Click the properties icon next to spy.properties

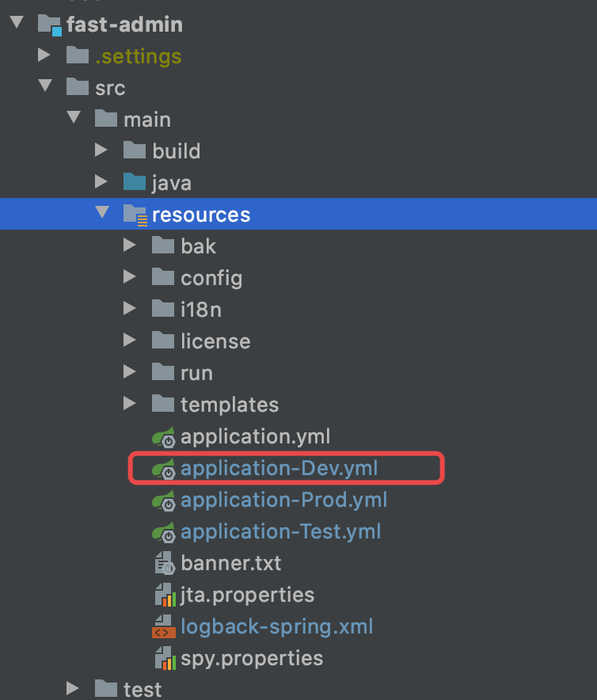coord(164,658)
